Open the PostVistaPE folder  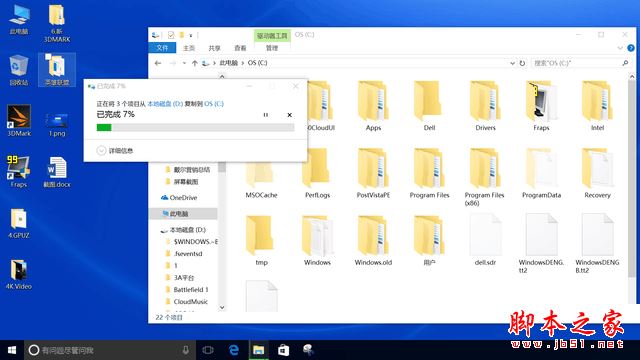tap(373, 173)
